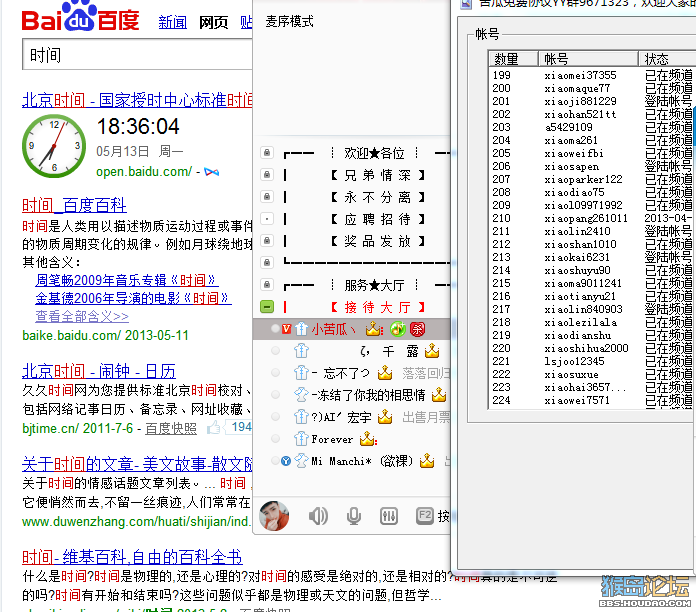Screen dimensions: 696x612
Task: Sort by the 数量 column header
Action: click(x=514, y=59)
